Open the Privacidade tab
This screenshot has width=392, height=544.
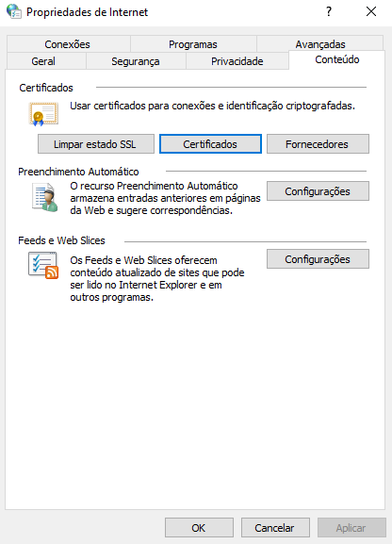point(237,61)
